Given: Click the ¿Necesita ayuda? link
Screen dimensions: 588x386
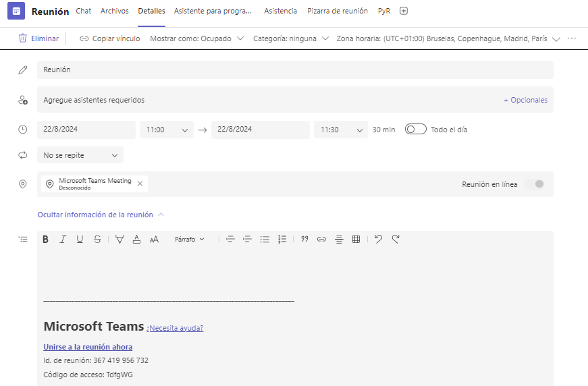Looking at the screenshot, I should coord(175,328).
